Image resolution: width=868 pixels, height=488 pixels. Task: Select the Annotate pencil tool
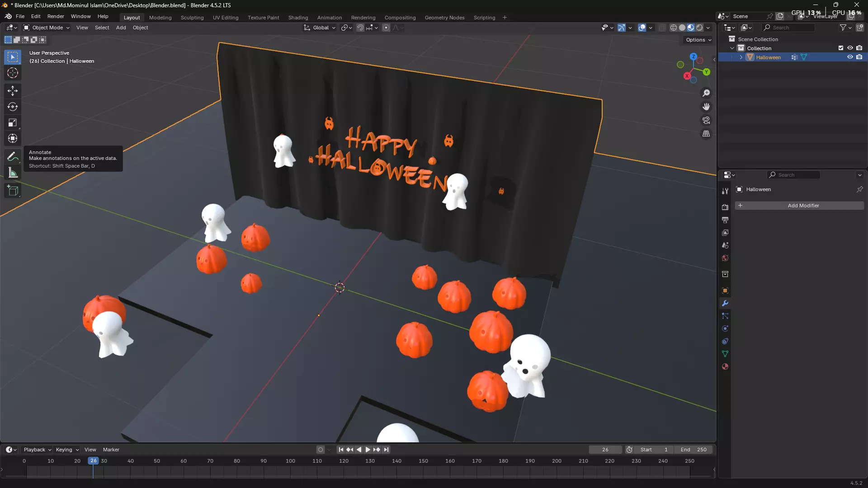[13, 157]
